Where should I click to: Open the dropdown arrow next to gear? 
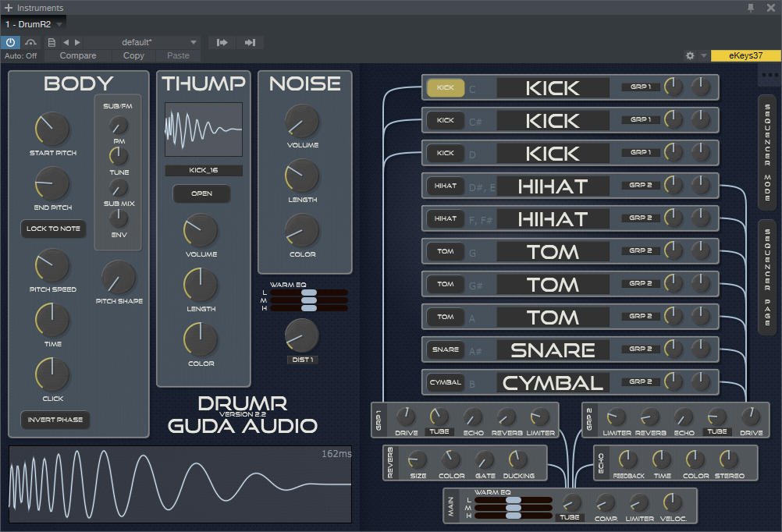pos(703,55)
